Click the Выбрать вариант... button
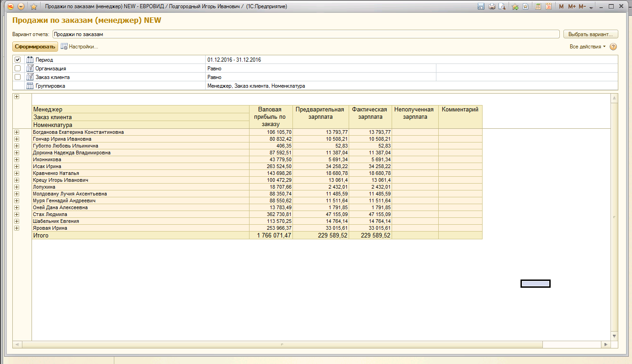This screenshot has width=632, height=364. pyautogui.click(x=590, y=34)
